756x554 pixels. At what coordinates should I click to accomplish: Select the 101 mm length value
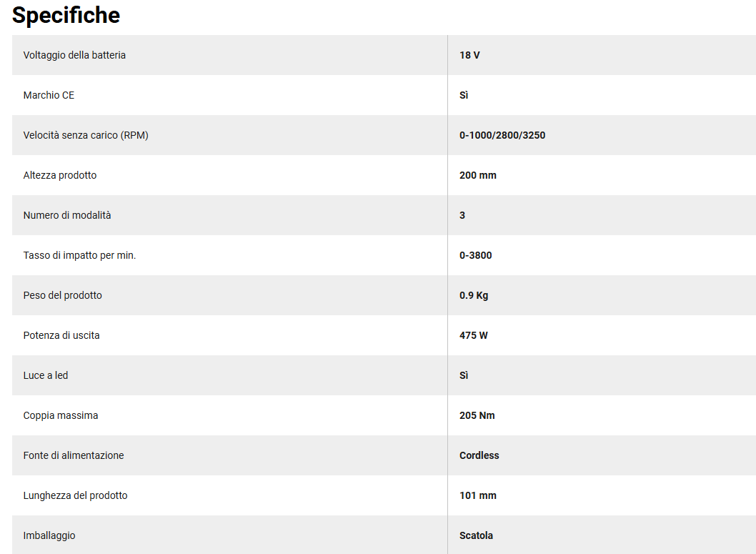coord(478,495)
